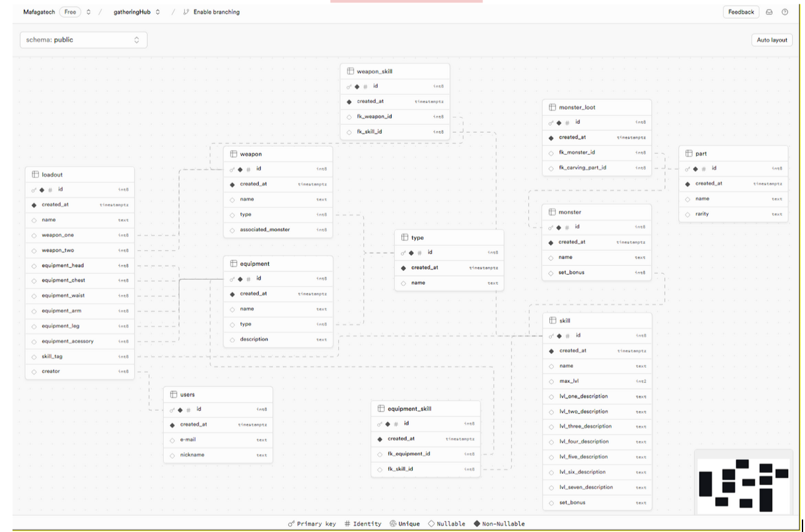This screenshot has height=532, width=805.
Task: Click the table icon of users table
Action: point(174,395)
